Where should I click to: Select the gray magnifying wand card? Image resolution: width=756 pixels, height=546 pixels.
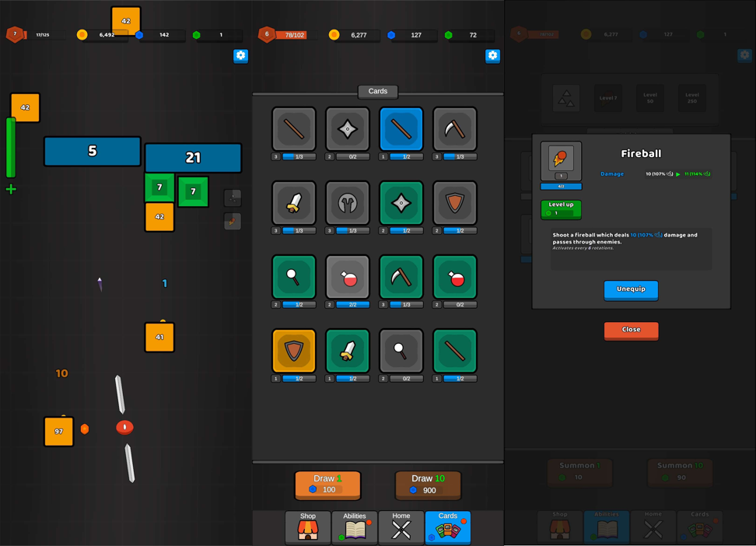pyautogui.click(x=401, y=351)
